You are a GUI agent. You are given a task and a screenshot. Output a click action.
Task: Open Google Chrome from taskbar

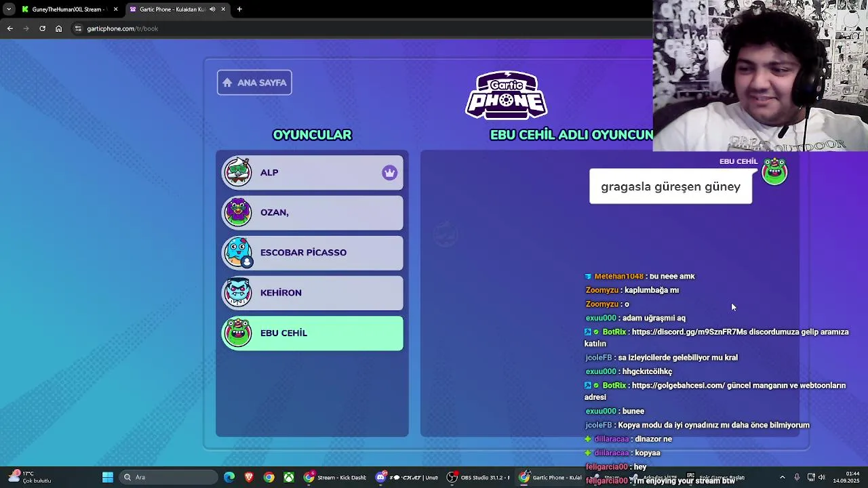269,477
